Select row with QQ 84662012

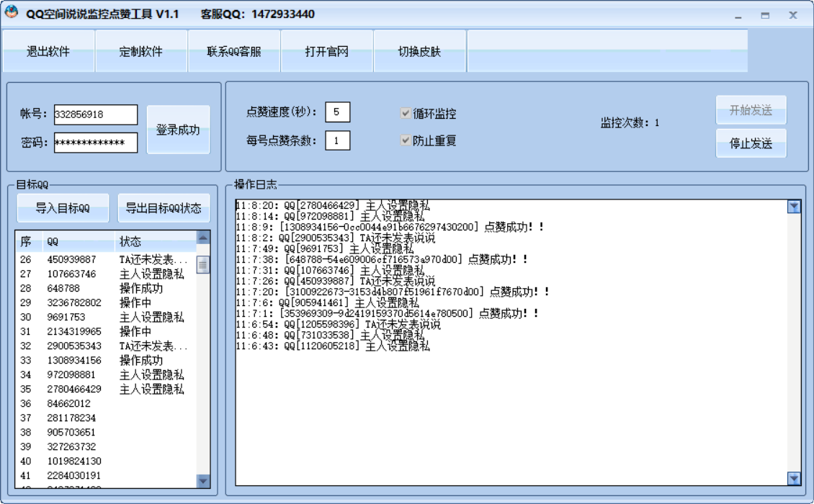[x=106, y=403]
